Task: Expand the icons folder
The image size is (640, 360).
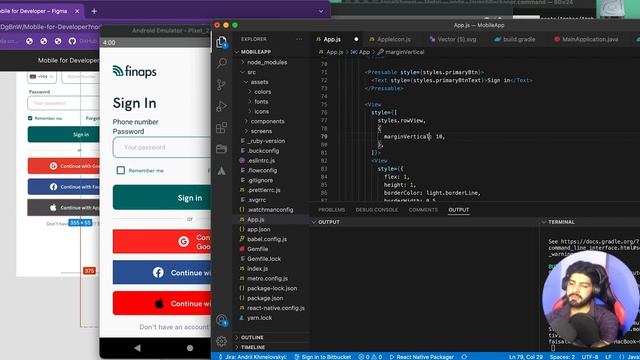Action: pos(261,111)
